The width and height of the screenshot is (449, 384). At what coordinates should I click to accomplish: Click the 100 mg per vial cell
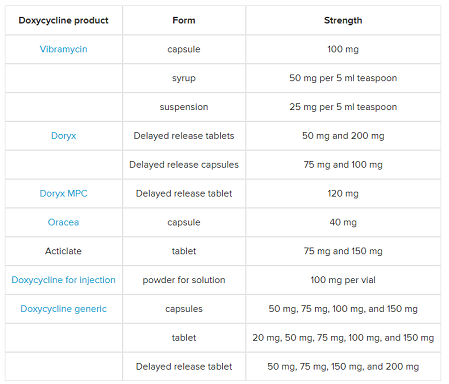coord(343,280)
